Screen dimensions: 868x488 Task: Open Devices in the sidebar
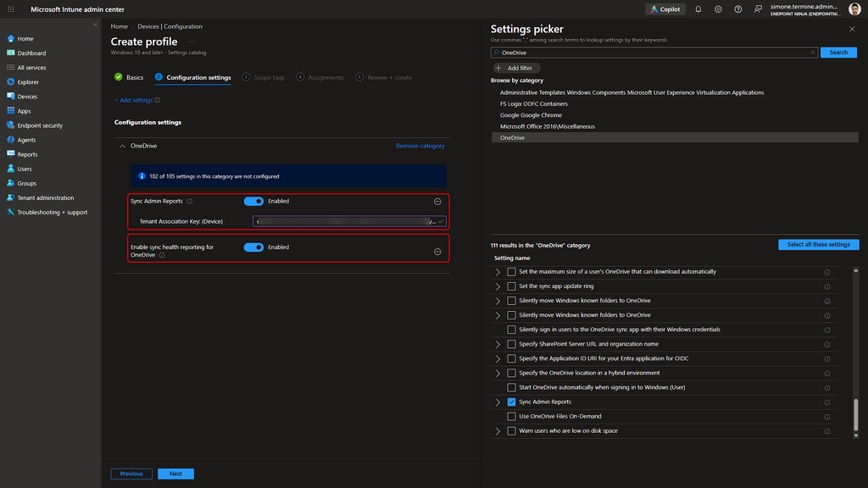(27, 97)
